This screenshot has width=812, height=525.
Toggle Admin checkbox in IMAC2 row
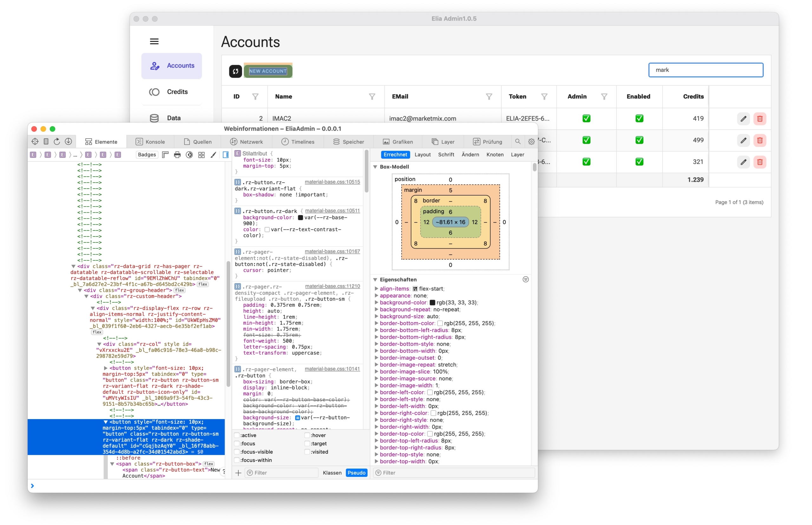tap(586, 119)
